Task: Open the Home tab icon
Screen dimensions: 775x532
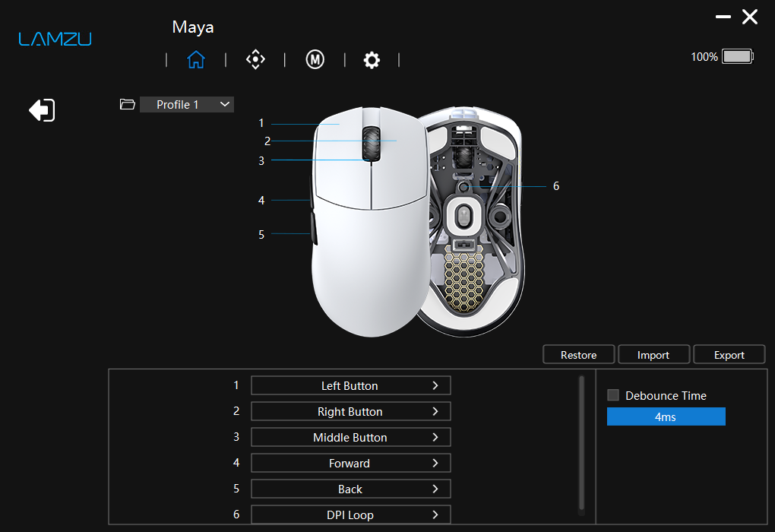Action: click(196, 60)
